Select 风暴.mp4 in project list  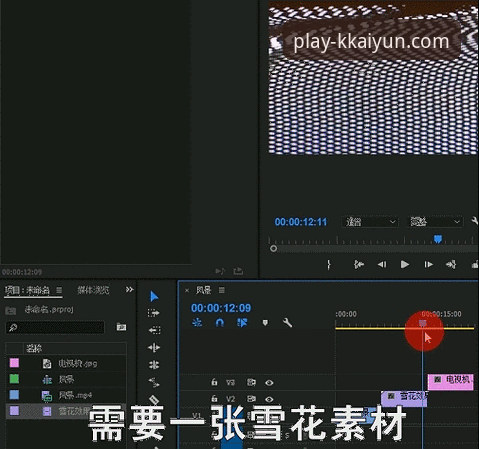[x=75, y=395]
